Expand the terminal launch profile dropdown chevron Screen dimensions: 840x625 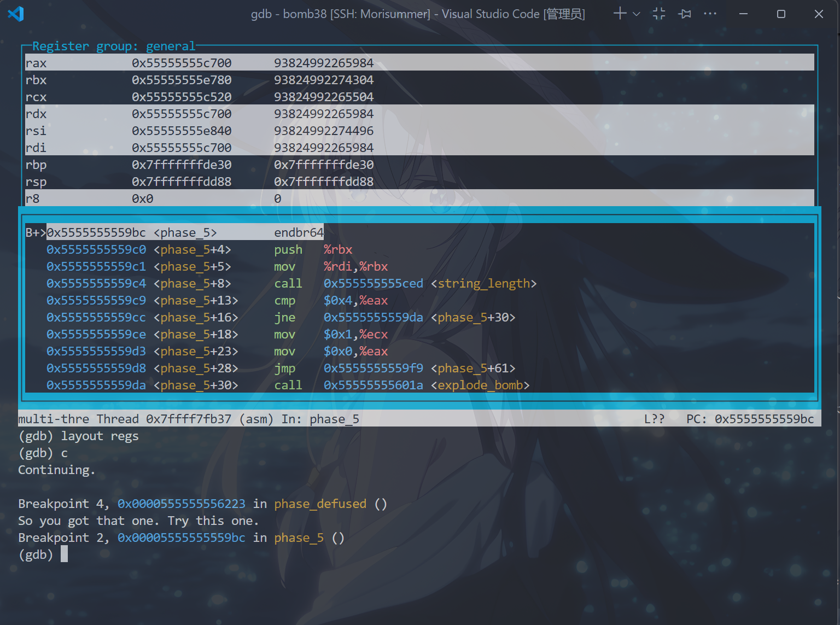point(637,14)
